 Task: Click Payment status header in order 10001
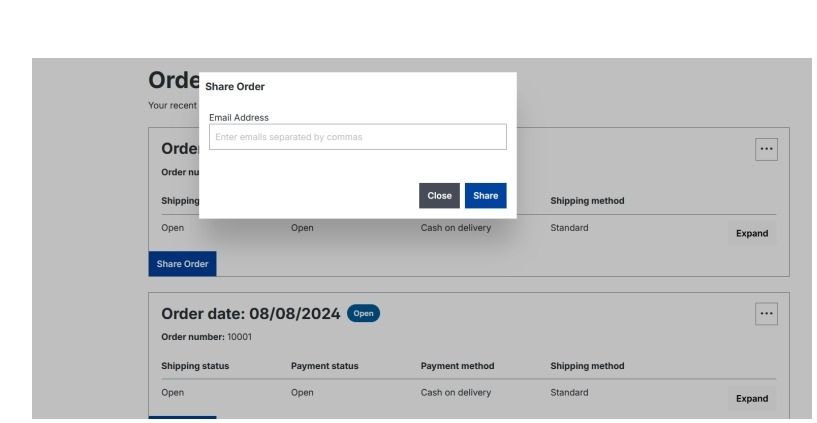click(324, 366)
